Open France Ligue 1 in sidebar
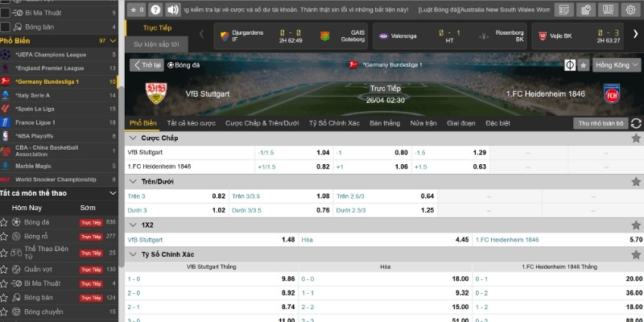Viewport: 644px width, 322px height. pos(59,122)
